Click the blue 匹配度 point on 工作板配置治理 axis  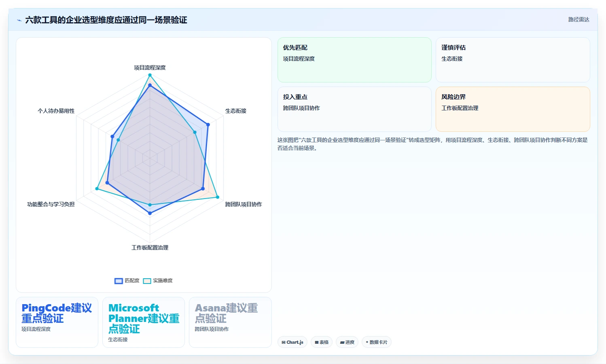coord(150,213)
